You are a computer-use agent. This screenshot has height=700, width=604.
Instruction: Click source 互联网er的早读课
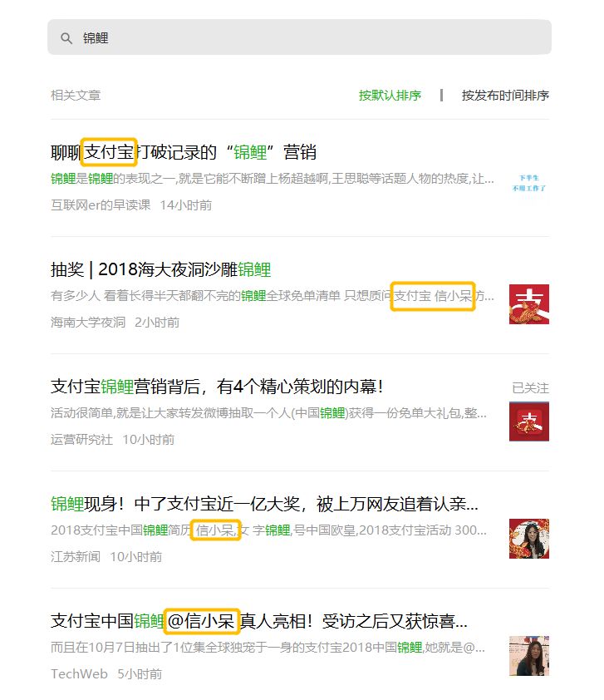click(x=101, y=205)
